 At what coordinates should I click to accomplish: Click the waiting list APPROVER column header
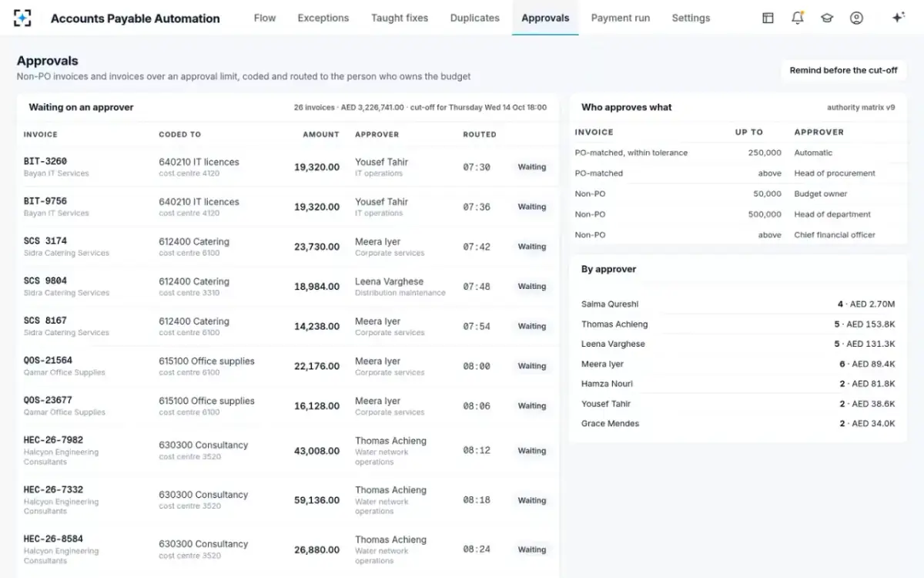tap(377, 134)
